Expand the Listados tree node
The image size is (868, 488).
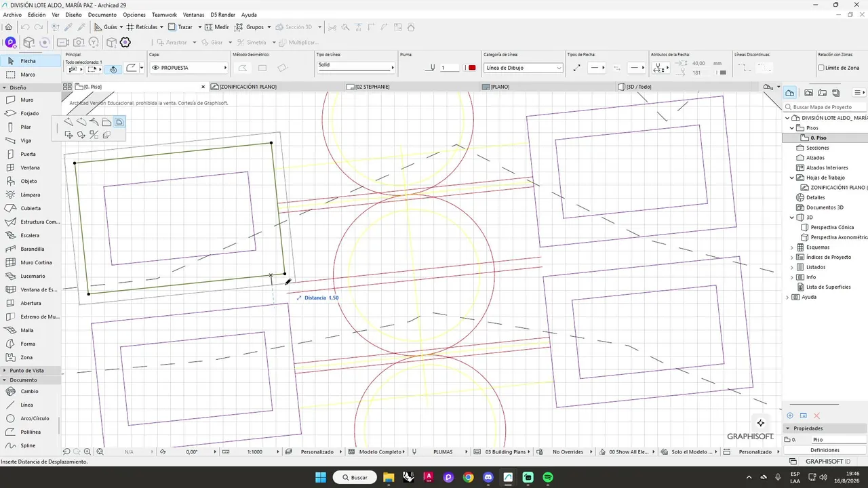[x=791, y=267]
